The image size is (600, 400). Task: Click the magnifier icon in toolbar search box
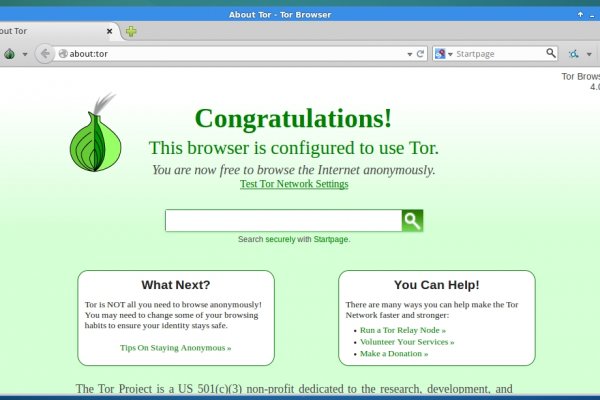(551, 53)
